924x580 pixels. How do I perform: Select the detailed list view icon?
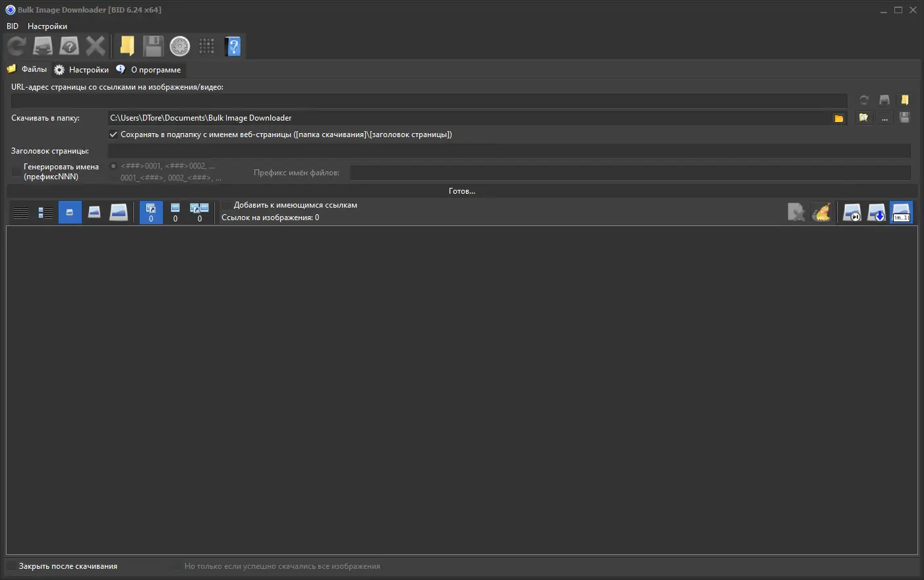pos(45,212)
